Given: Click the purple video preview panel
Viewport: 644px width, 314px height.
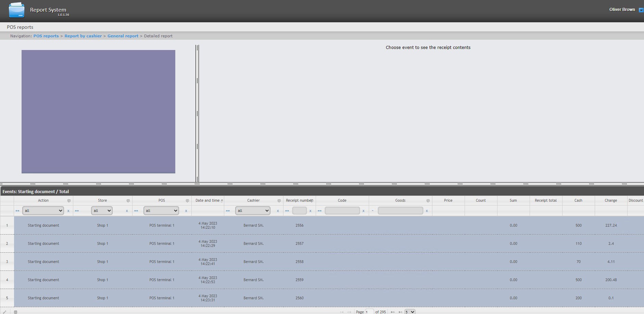Looking at the screenshot, I should tap(98, 112).
